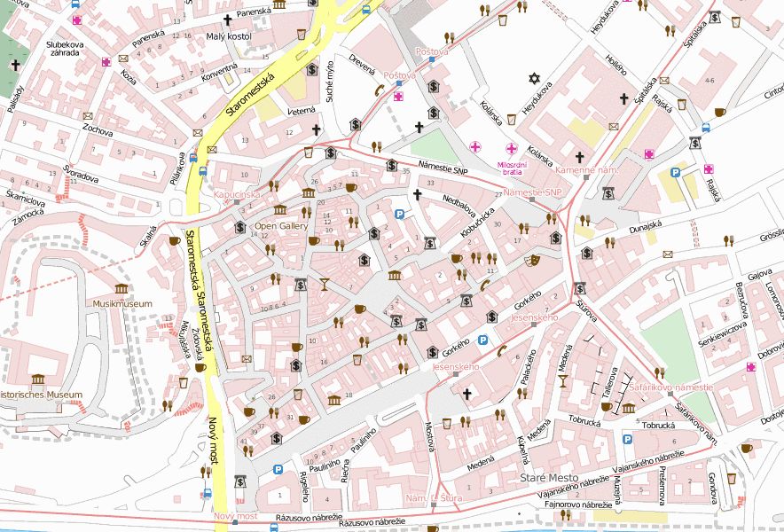The image size is (784, 532).
Task: Click the Nám. Ľ. Štúra stop label
Action: (434, 498)
